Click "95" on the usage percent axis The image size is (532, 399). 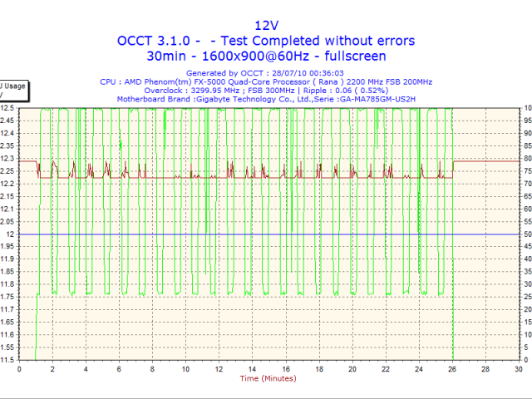point(528,121)
